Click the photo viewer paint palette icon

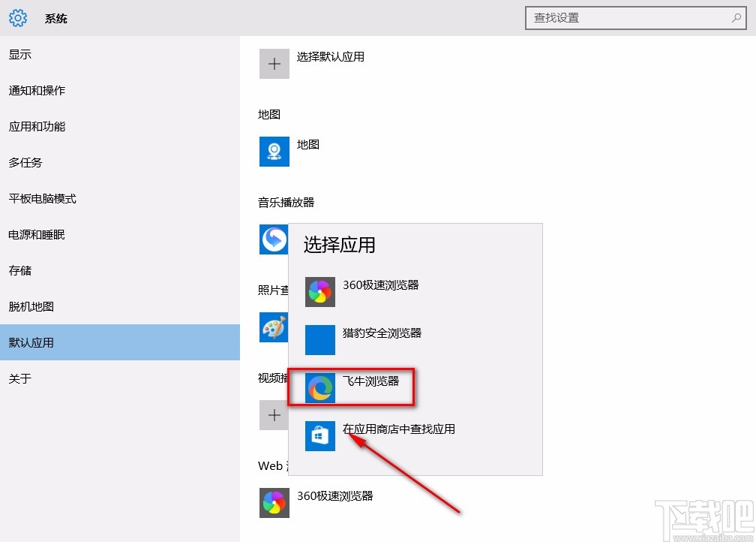274,327
